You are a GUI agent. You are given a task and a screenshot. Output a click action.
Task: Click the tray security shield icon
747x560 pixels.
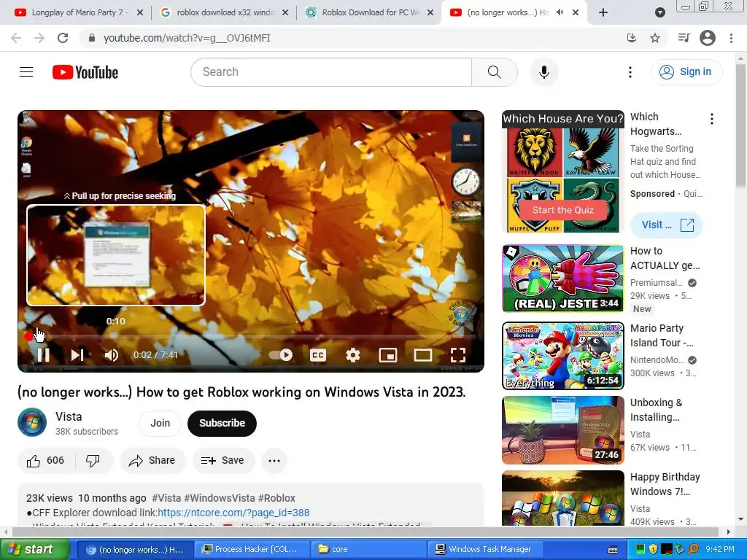click(x=653, y=550)
